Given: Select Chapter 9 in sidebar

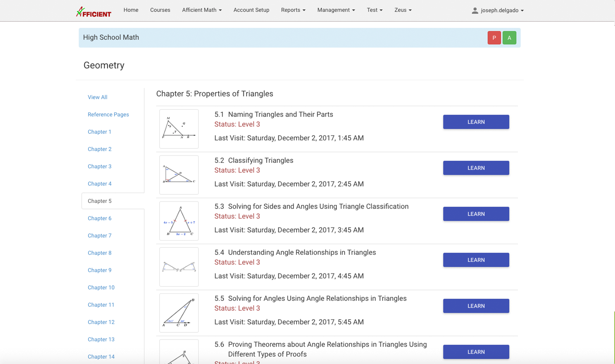Looking at the screenshot, I should click(100, 270).
